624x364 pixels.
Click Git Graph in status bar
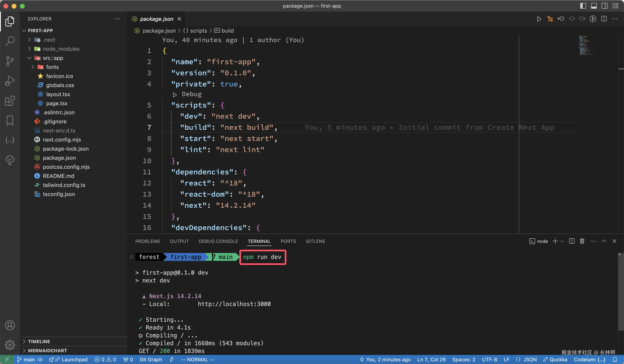pyautogui.click(x=151, y=359)
